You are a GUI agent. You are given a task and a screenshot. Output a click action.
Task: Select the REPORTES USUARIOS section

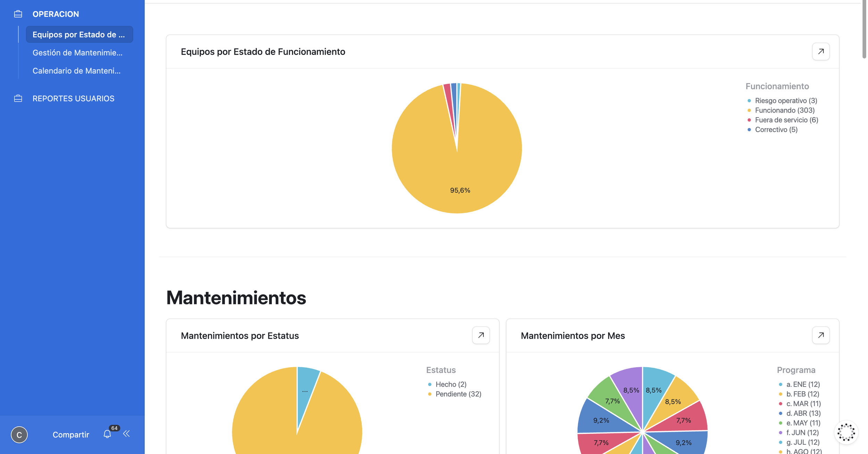(73, 98)
